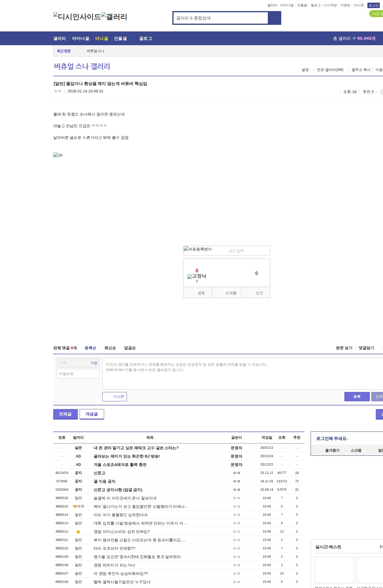Open the 디시콘 emoticon picker
Screen dimensions: 383x588
pos(115,396)
